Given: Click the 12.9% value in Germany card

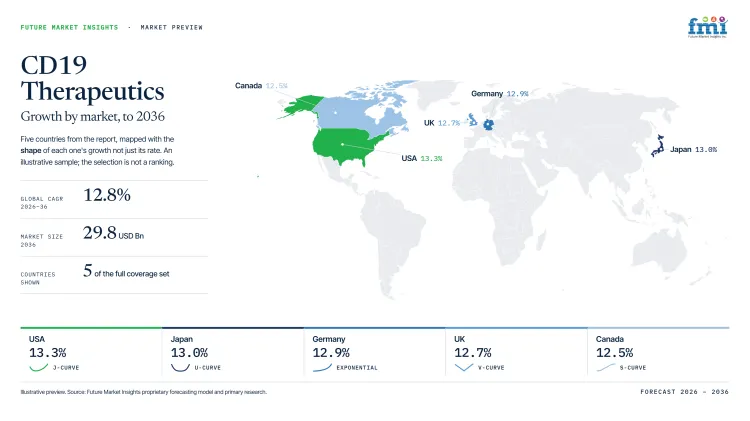Looking at the screenshot, I should pyautogui.click(x=331, y=353).
